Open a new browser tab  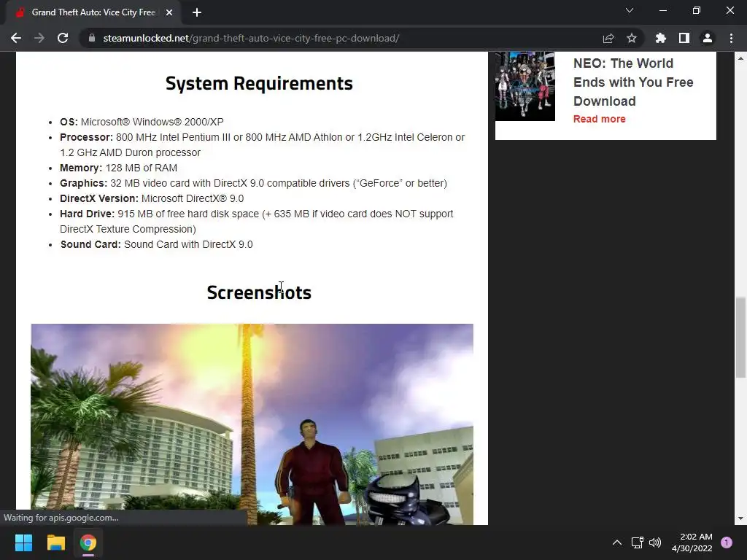point(197,12)
